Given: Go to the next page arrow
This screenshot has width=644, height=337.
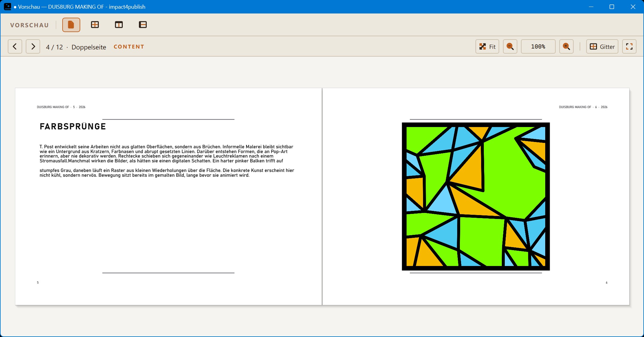Looking at the screenshot, I should click(33, 46).
